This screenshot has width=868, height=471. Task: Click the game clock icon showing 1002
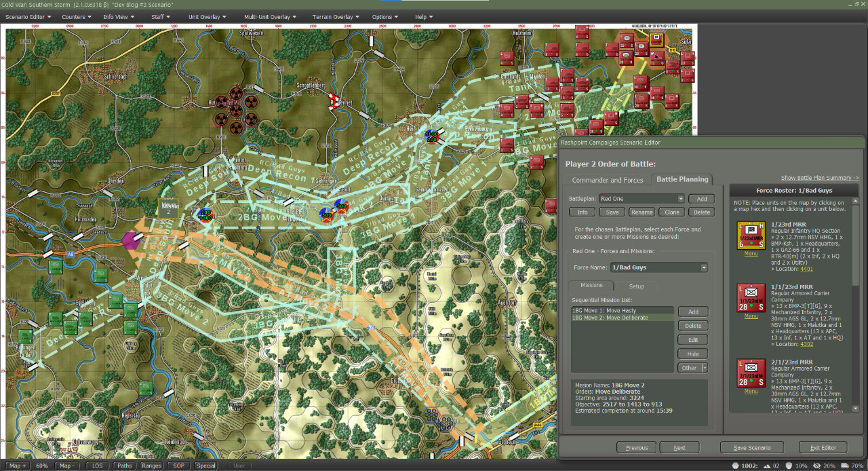pos(737,466)
